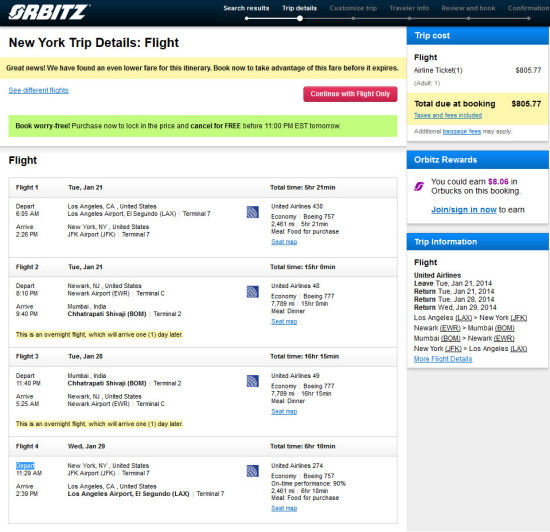Select the Trip details step
Viewport: 550px width, 532px height.
[300, 8]
